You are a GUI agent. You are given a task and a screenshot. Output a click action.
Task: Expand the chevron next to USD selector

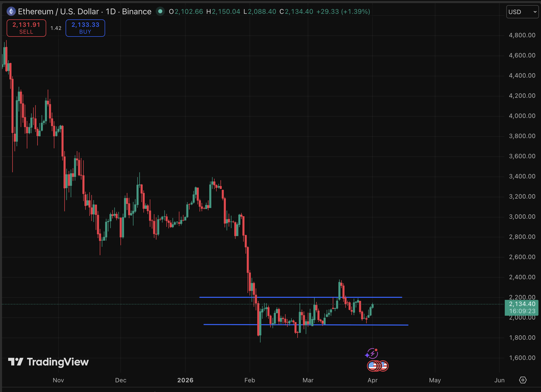(534, 12)
